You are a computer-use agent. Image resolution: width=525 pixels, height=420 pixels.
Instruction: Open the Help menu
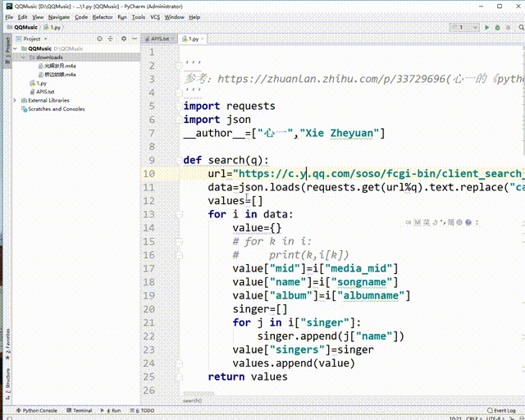194,17
